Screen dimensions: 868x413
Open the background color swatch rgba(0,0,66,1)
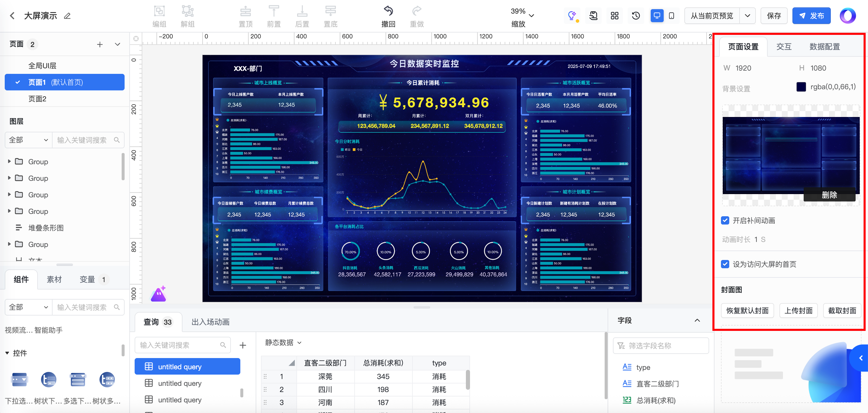pos(801,87)
